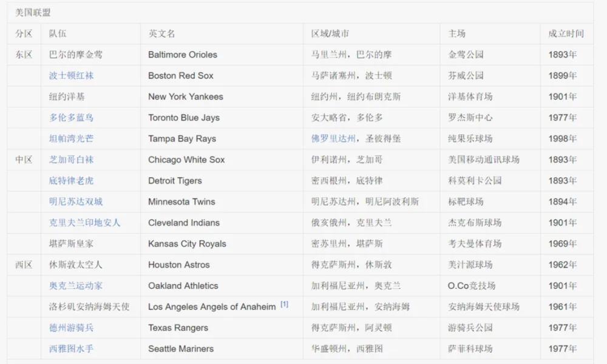
Task: Open the 奥克兰运动家 team link
Action: click(x=76, y=286)
